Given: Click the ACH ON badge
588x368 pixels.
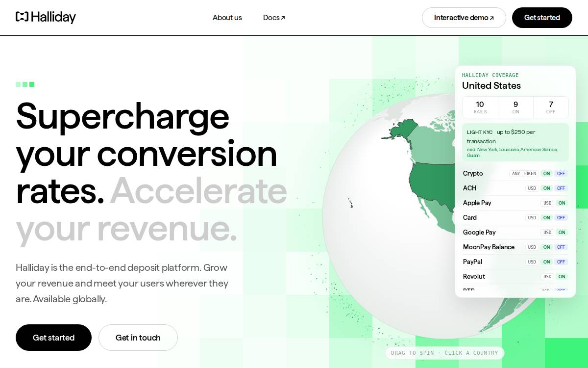Looking at the screenshot, I should (546, 188).
